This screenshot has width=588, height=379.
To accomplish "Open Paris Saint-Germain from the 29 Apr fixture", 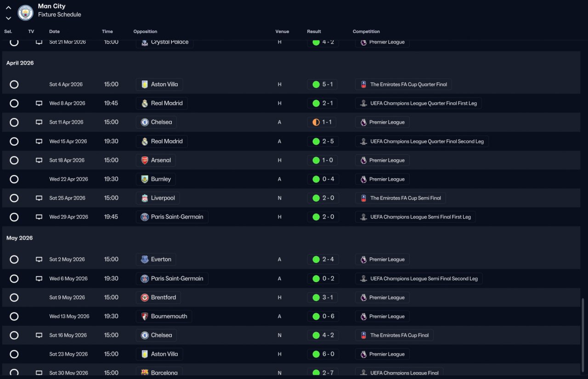I will tap(172, 217).
